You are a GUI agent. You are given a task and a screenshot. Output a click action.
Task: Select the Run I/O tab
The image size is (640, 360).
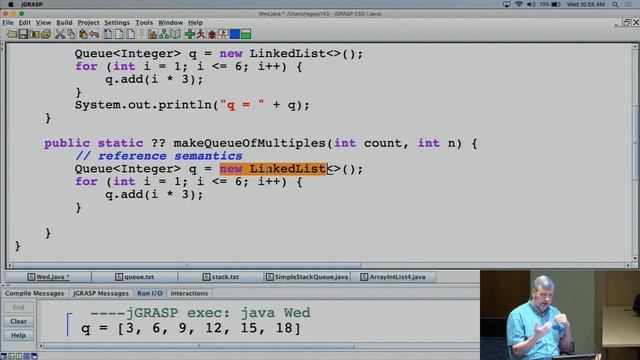150,293
